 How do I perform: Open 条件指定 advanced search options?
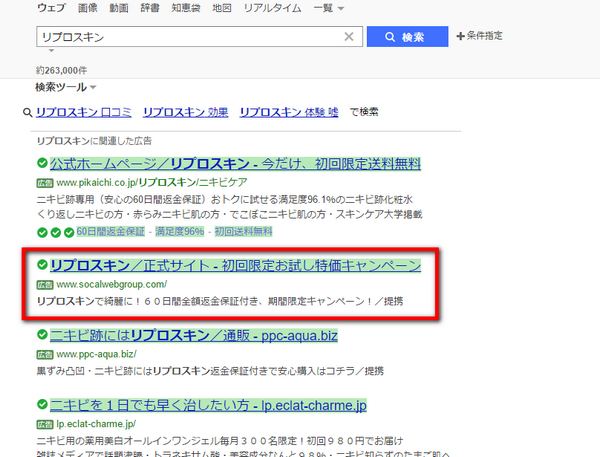click(x=479, y=36)
